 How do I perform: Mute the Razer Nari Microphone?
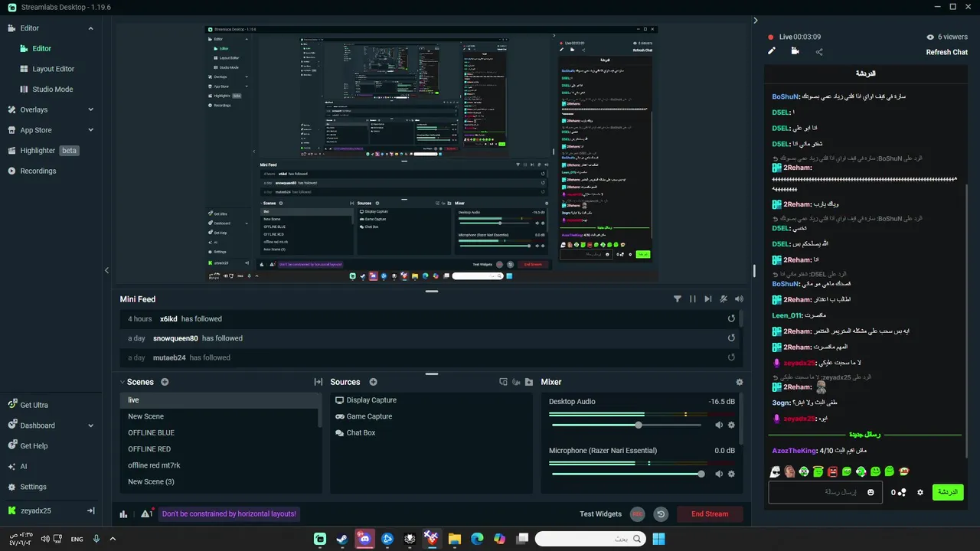719,474
